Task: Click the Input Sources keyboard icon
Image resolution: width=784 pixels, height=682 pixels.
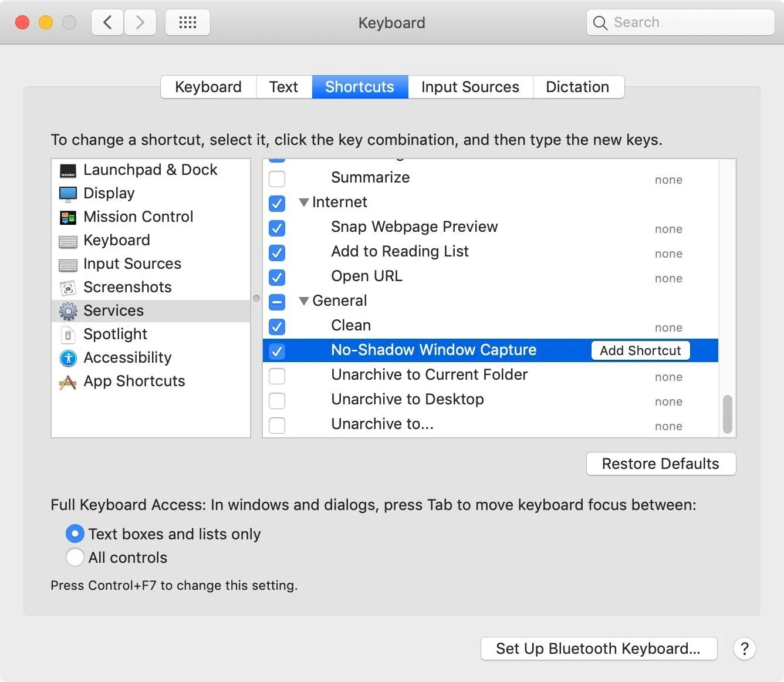Action: coord(68,265)
